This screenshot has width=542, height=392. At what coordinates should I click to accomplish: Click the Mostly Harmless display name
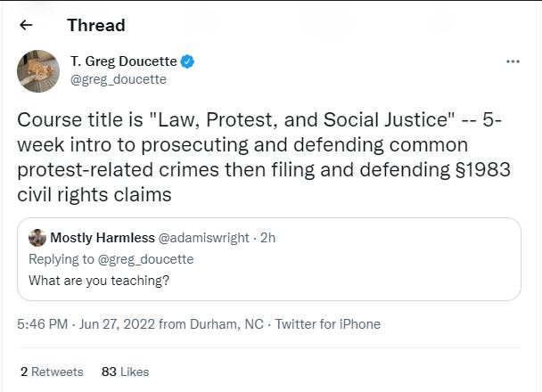pyautogui.click(x=103, y=238)
